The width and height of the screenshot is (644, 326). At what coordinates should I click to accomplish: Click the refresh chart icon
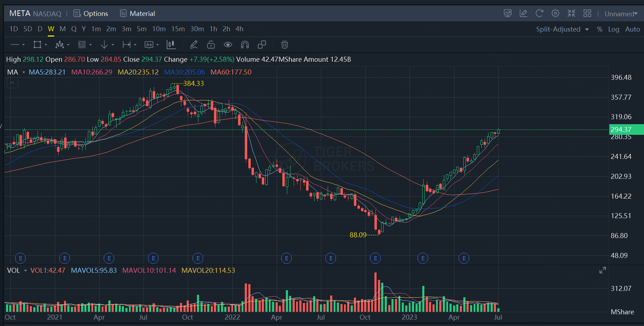(x=540, y=13)
